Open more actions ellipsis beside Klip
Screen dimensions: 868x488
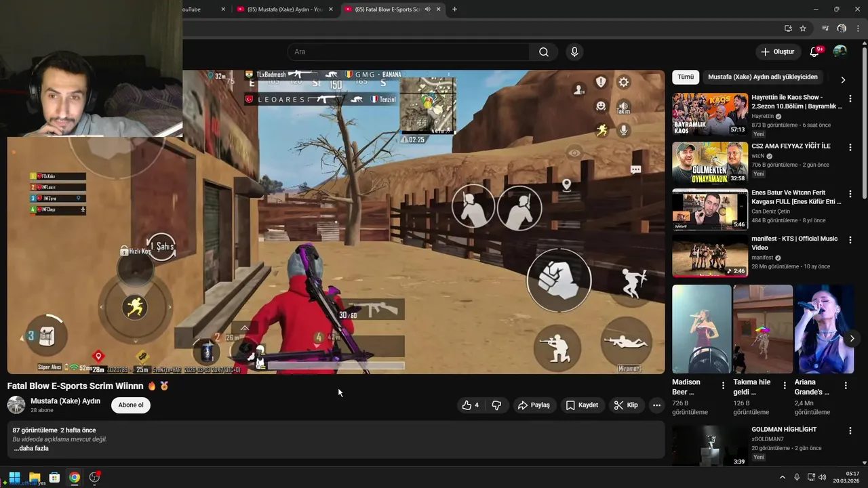point(656,405)
